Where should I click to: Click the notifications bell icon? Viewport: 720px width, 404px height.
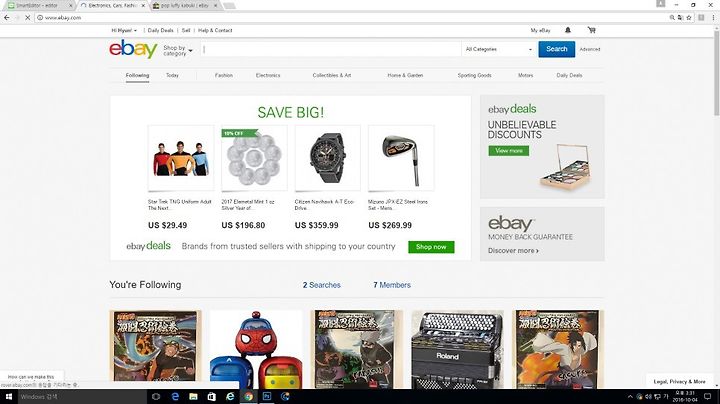568,30
